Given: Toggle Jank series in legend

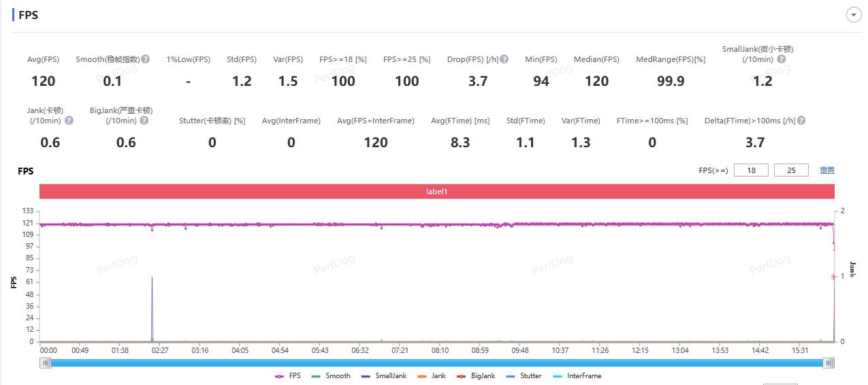Looking at the screenshot, I should click(x=431, y=375).
